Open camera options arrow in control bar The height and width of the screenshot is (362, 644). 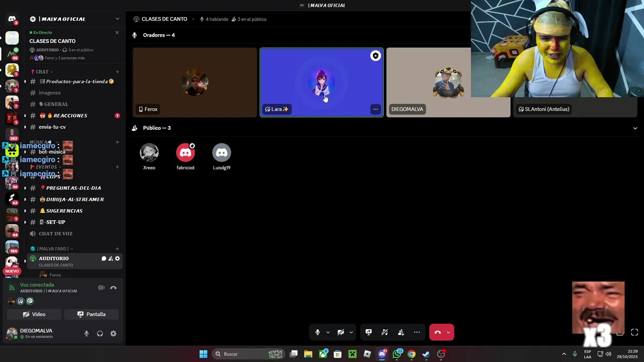point(351,332)
